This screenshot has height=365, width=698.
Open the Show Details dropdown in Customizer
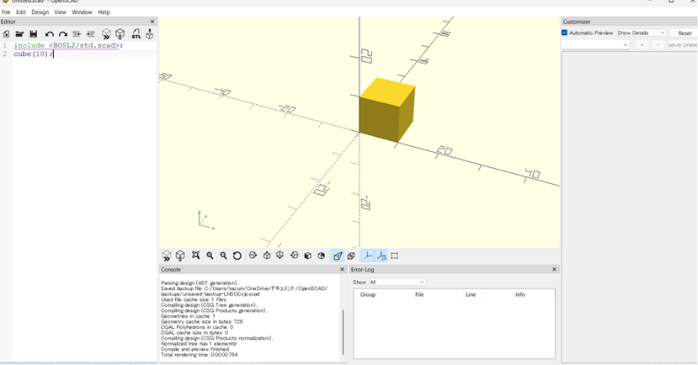pos(641,33)
